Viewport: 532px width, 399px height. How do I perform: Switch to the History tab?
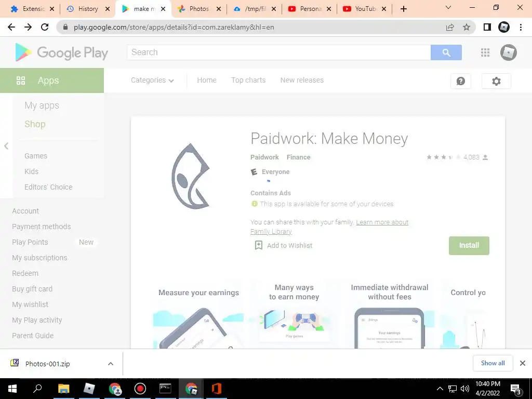(88, 9)
